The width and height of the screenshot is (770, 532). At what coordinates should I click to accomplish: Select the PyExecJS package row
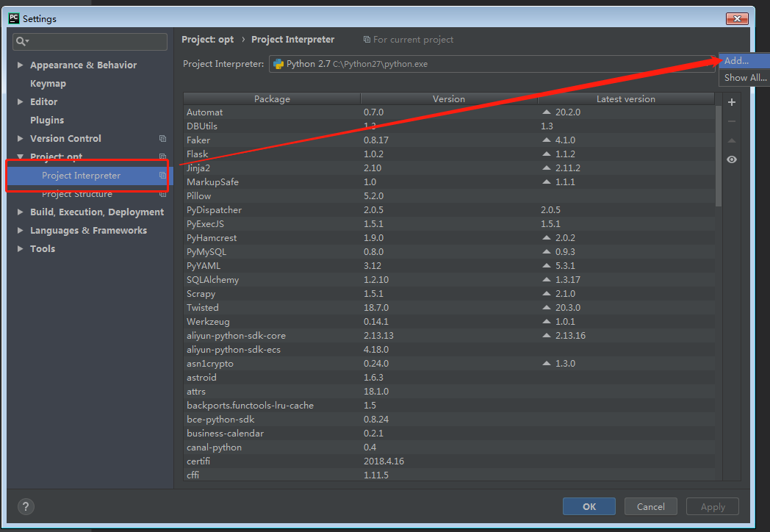[449, 223]
